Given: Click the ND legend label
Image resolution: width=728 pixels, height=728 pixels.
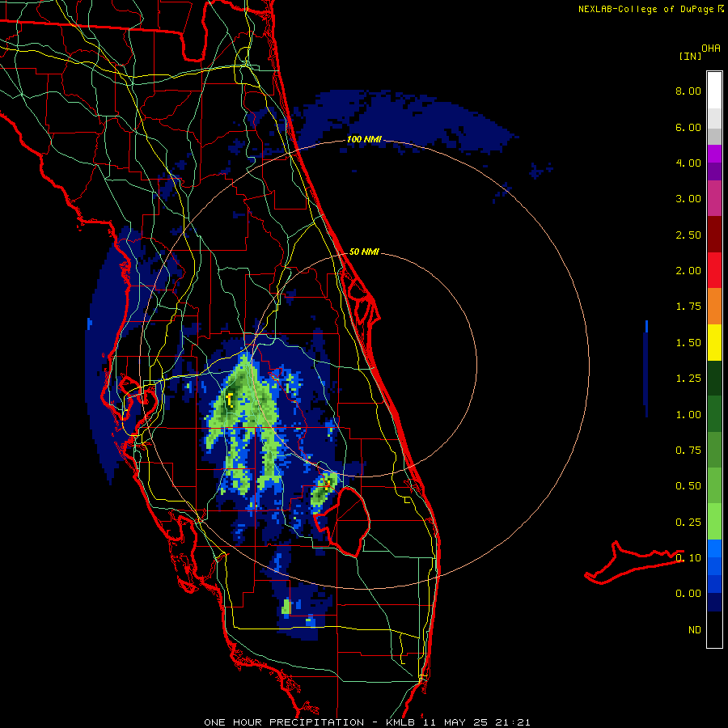Looking at the screenshot, I should tap(695, 630).
